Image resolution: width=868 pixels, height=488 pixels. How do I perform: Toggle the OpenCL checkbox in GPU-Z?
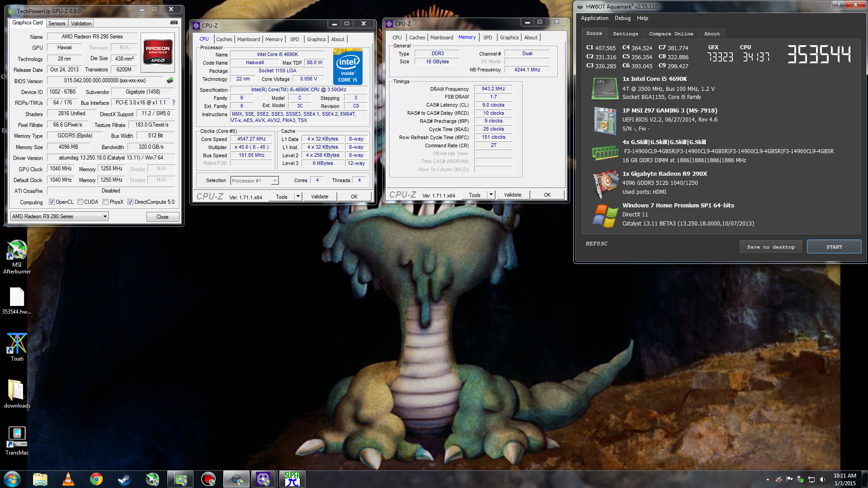52,202
